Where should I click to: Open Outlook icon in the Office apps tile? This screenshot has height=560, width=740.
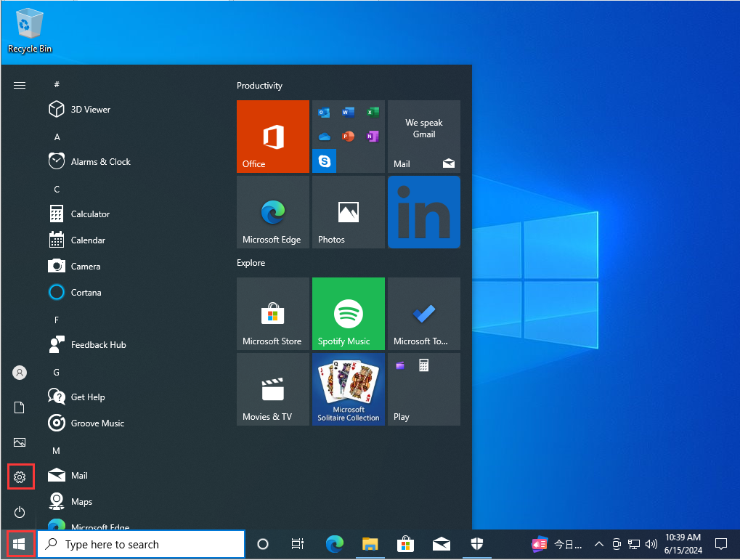pyautogui.click(x=324, y=113)
